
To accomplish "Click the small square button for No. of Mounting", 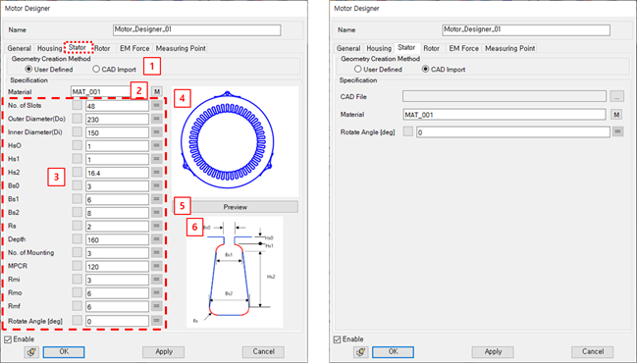I will point(77,252).
